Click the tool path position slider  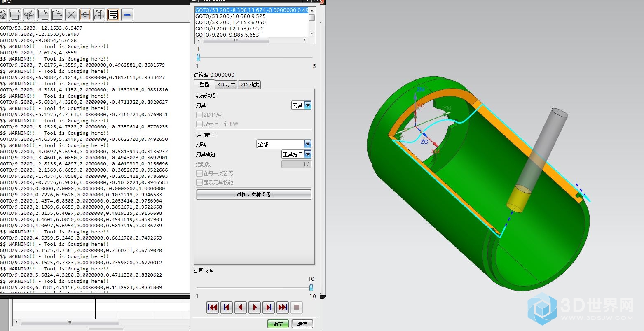198,57
